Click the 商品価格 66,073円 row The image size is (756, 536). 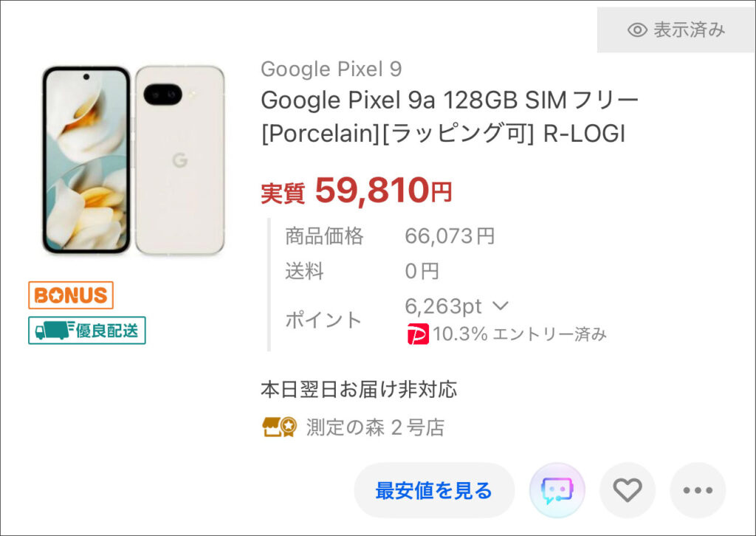click(x=390, y=236)
